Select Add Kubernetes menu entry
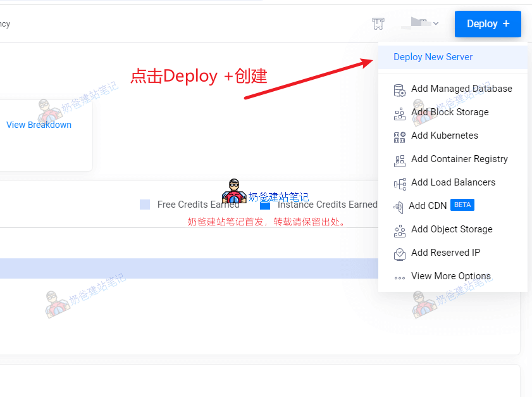 click(444, 135)
